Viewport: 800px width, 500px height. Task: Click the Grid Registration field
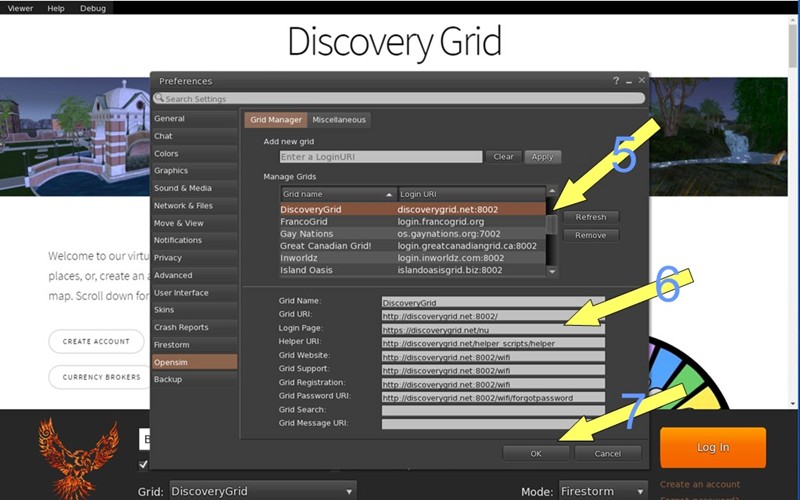[493, 384]
